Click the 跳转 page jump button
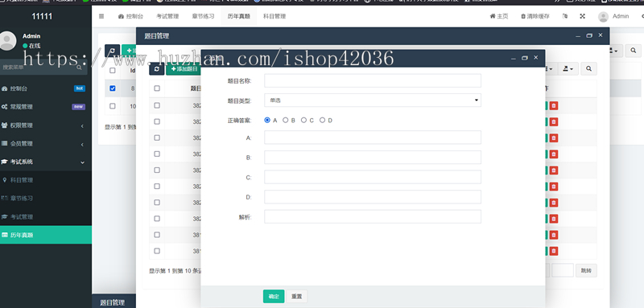Image resolution: width=644 pixels, height=308 pixels. pos(586,271)
